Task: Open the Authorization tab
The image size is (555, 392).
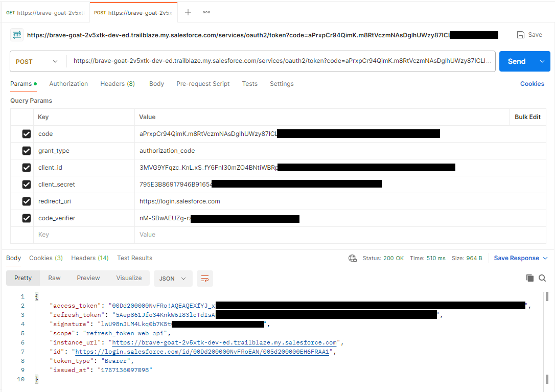Action: coord(68,84)
